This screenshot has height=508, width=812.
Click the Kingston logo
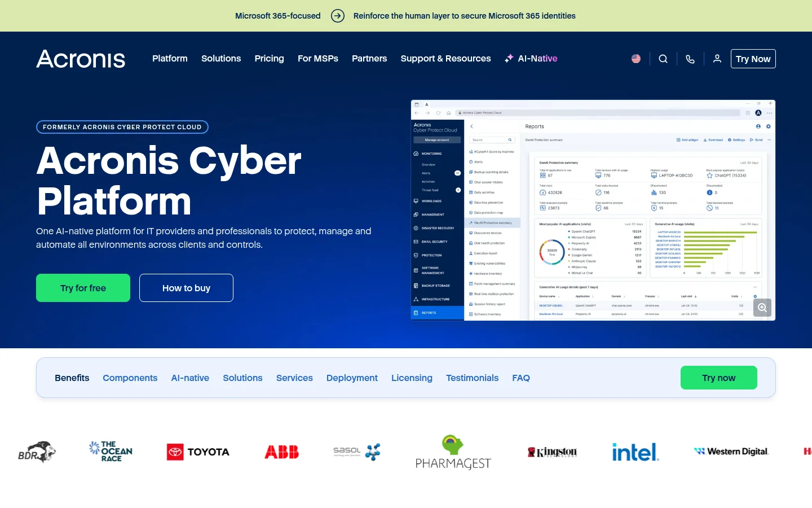click(552, 452)
